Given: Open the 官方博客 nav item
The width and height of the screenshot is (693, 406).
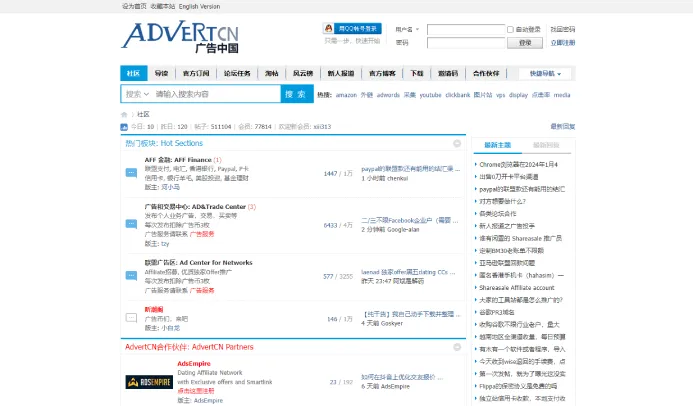Looking at the screenshot, I should (382, 73).
